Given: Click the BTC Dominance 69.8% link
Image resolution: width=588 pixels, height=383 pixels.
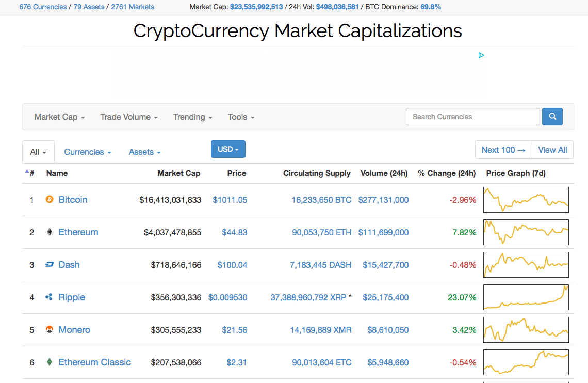Looking at the screenshot, I should tap(431, 7).
